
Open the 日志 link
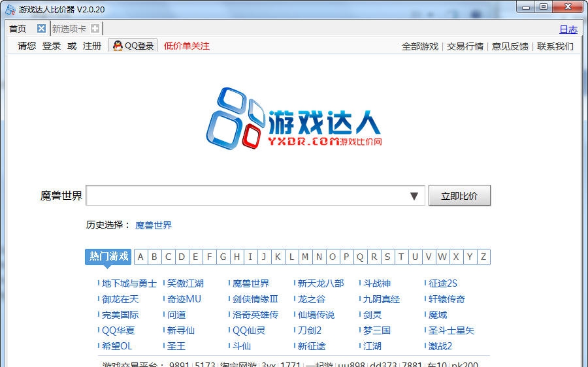568,29
